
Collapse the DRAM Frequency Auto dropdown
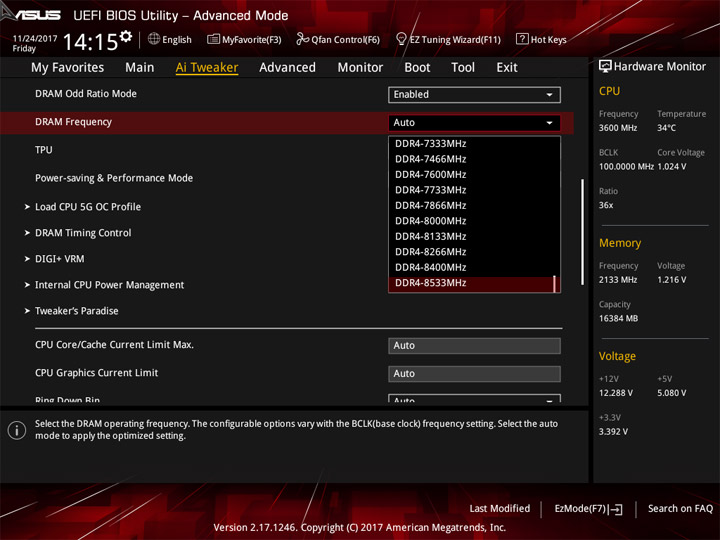474,123
